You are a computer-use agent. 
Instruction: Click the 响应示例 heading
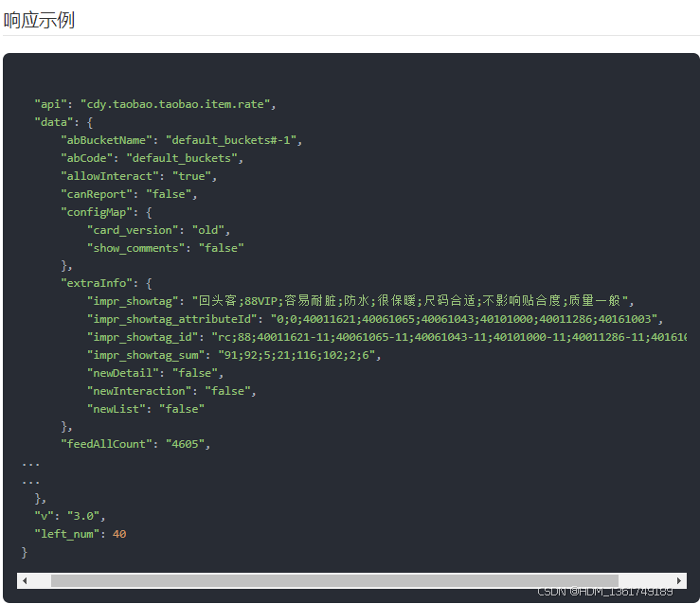[x=39, y=20]
